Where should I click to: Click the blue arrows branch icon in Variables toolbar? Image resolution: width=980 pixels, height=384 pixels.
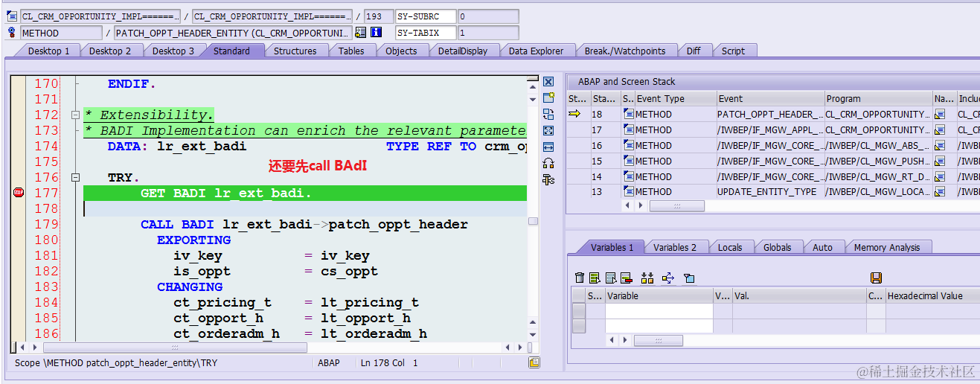pyautogui.click(x=667, y=278)
